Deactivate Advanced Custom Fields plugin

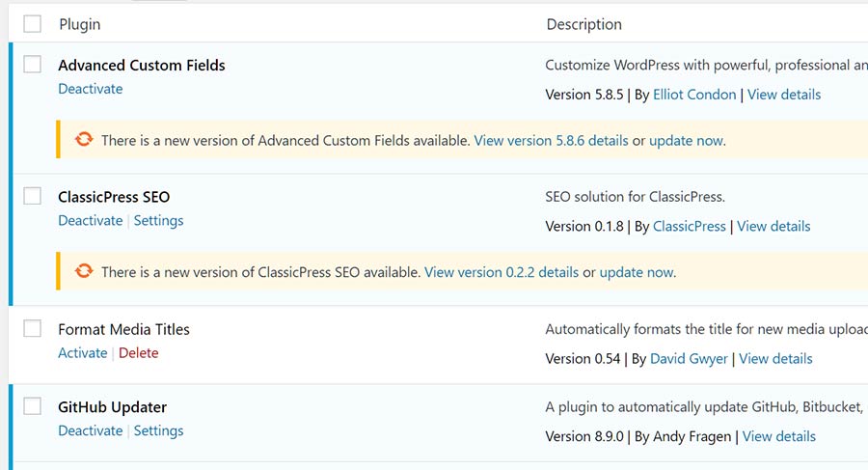click(x=91, y=89)
